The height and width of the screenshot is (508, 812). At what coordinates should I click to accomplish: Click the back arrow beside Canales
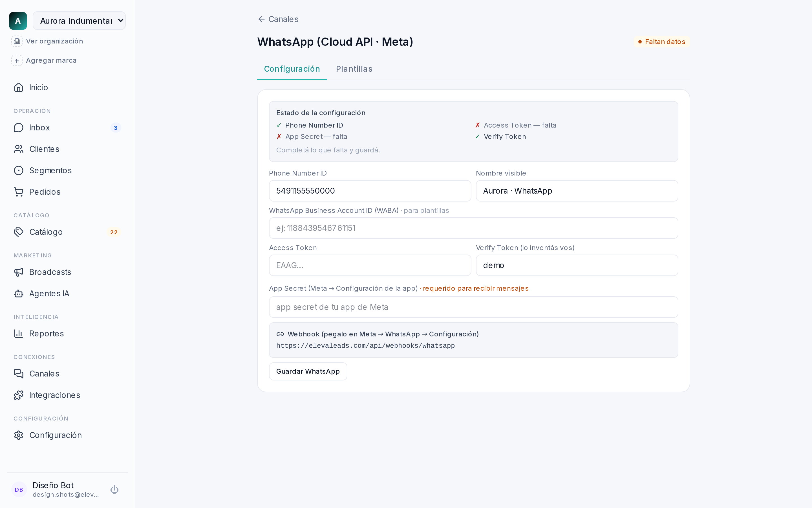click(x=262, y=19)
